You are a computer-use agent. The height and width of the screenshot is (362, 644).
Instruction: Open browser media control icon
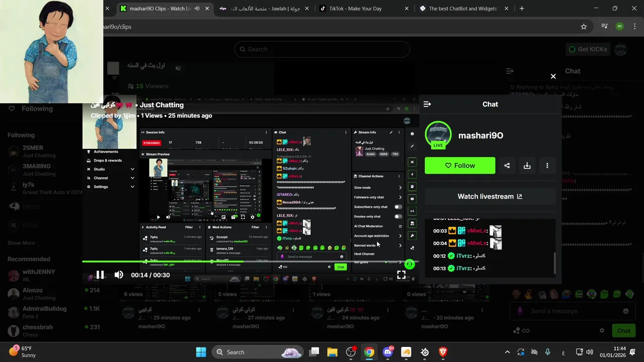pos(604,27)
